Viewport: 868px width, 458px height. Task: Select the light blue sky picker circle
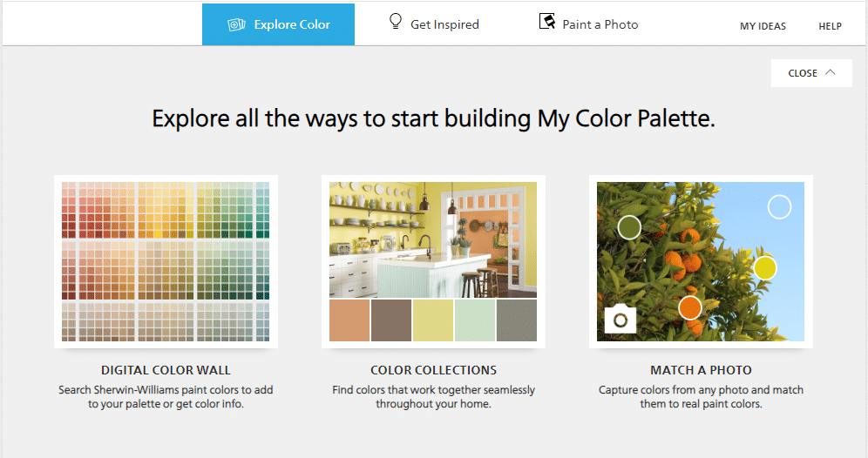click(779, 207)
